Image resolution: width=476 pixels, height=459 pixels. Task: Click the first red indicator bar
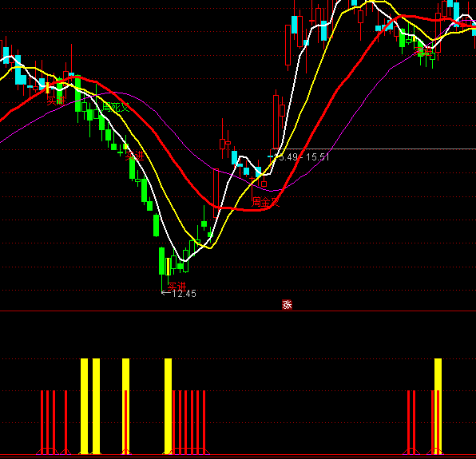[x=42, y=422]
